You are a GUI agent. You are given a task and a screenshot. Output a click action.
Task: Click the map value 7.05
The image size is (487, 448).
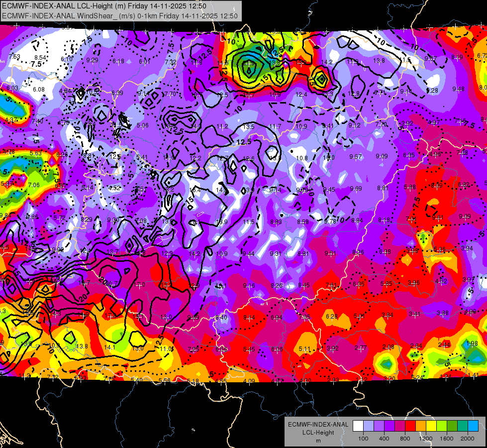304,317
